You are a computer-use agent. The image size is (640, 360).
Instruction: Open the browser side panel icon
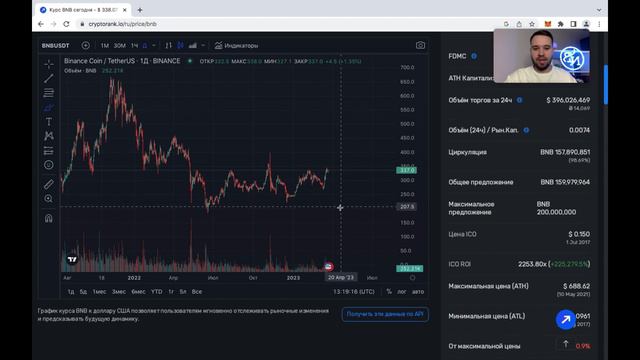click(573, 24)
